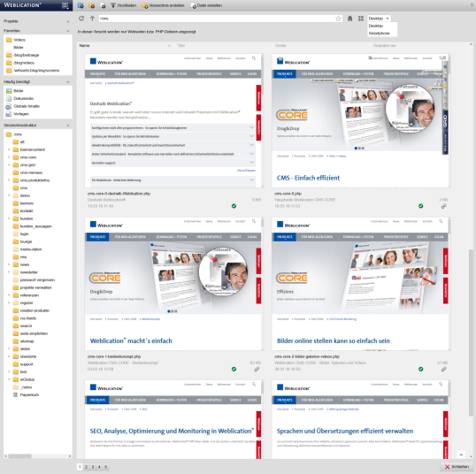This screenshot has height=474, width=476.
Task: Choose Smartphone option in dropdown list
Action: point(379,33)
